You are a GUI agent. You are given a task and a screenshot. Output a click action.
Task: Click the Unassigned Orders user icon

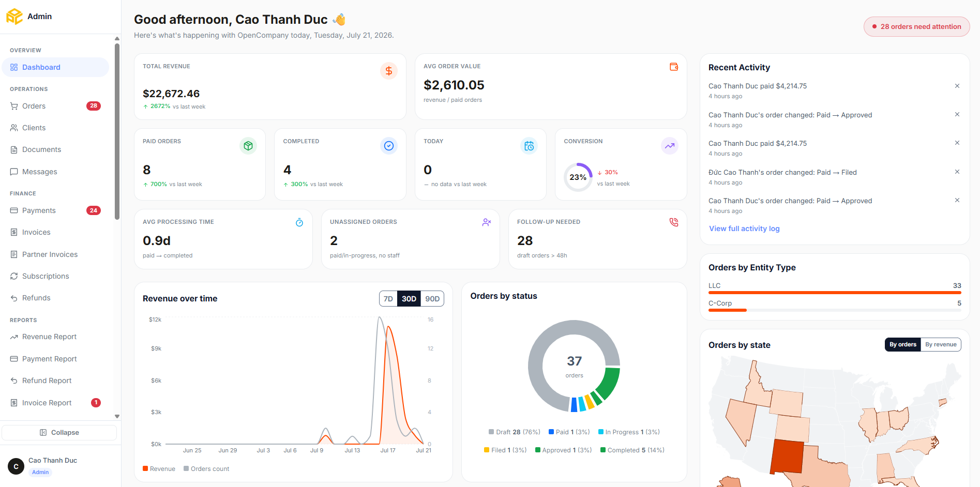[487, 222]
